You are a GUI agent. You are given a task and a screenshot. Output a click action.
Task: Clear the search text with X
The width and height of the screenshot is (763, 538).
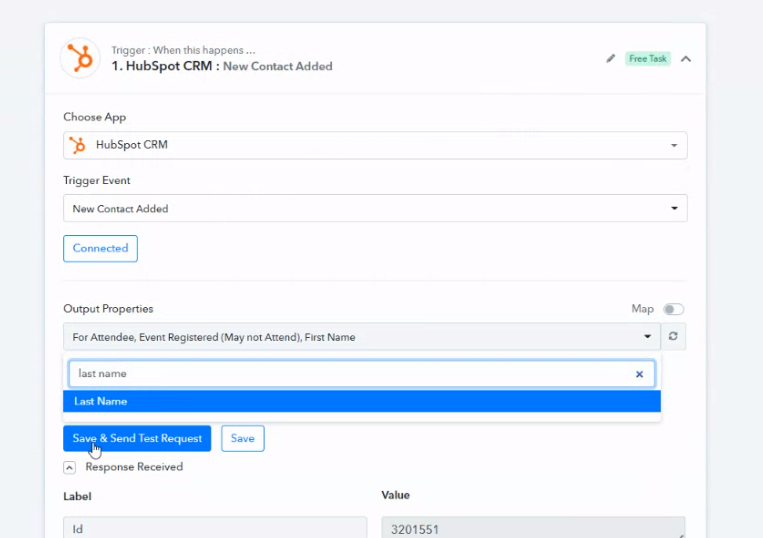click(639, 374)
